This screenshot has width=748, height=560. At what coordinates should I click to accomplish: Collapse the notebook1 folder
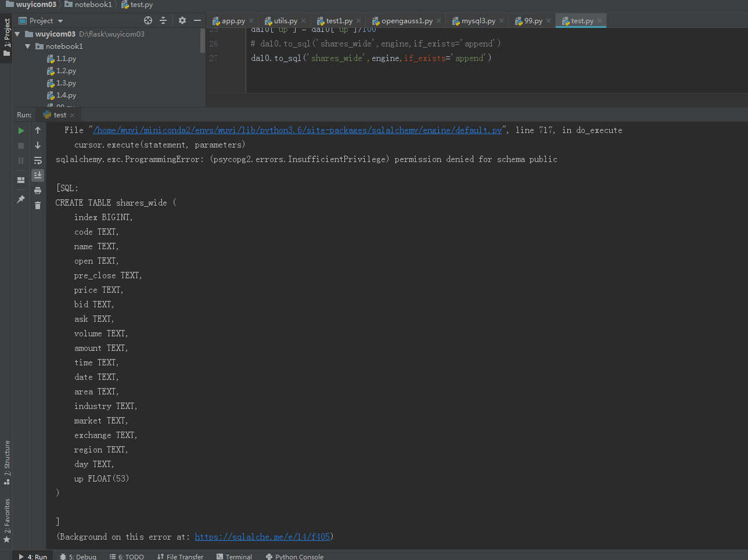(27, 46)
